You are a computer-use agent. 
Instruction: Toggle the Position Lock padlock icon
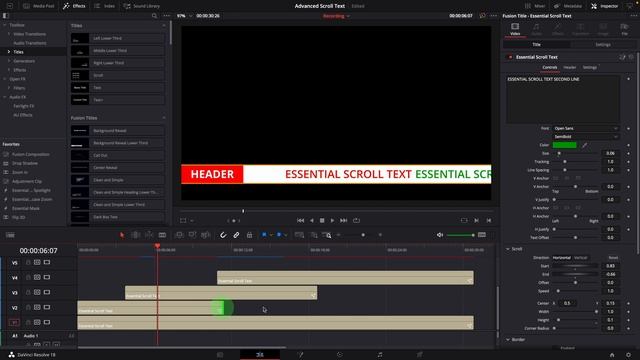[249, 235]
